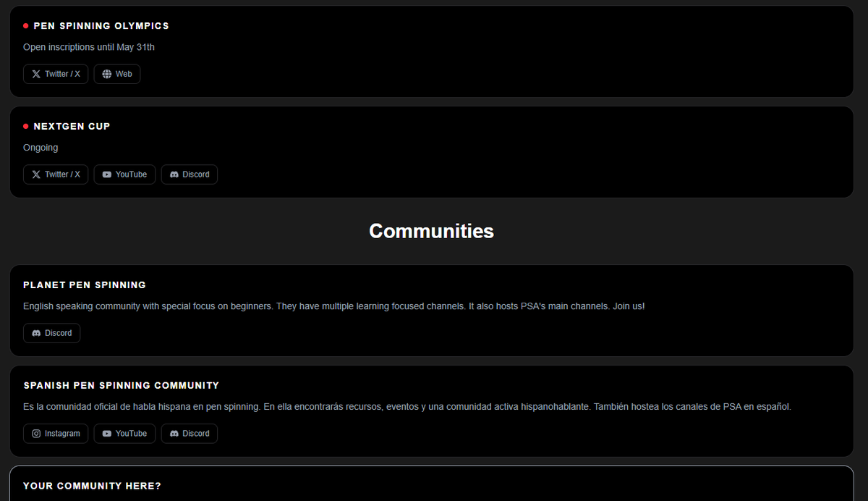Click the Instagram icon in Spanish community card
This screenshot has width=868, height=501.
(x=36, y=434)
